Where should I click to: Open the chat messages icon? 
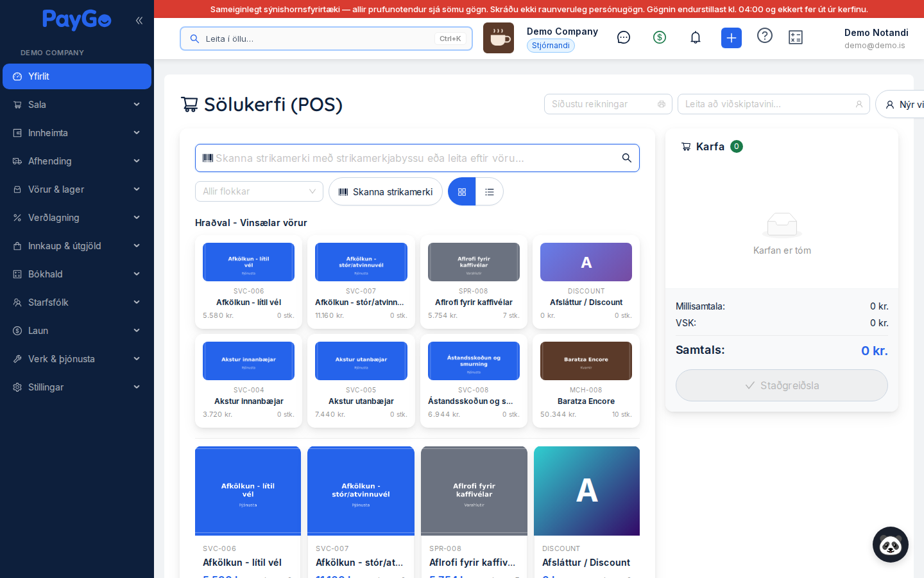(x=624, y=37)
